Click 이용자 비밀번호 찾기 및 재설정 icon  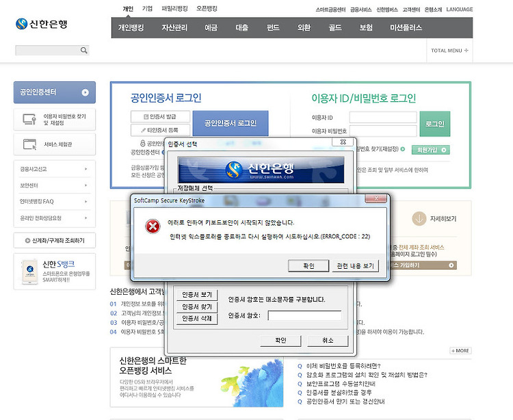29,120
